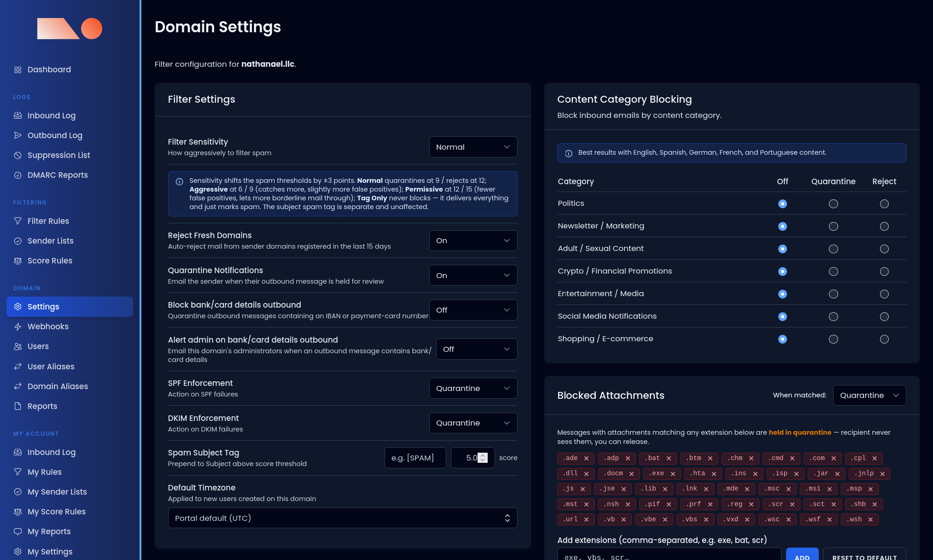Open the SPF Enforcement dropdown
The width and height of the screenshot is (933, 560).
(x=473, y=388)
